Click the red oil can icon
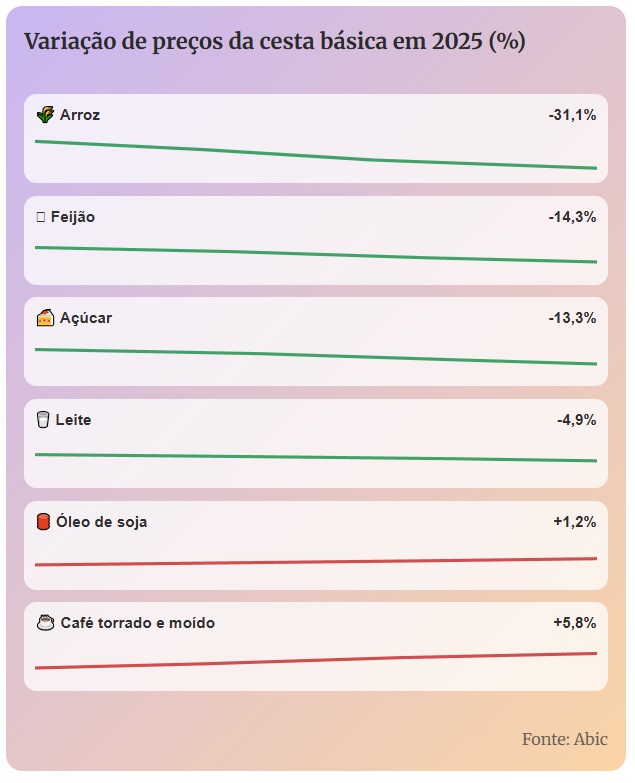The width and height of the screenshot is (635, 783). [43, 522]
